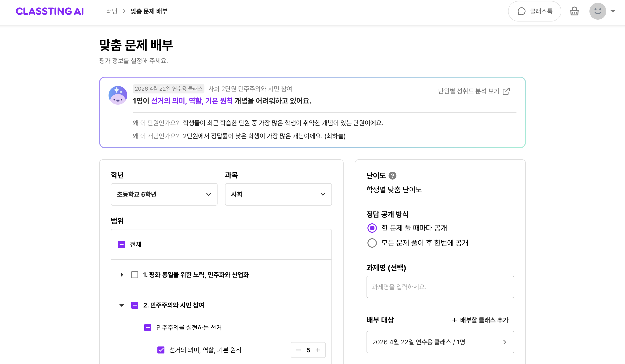Click the 2026 4월 22일 연수용 클래스 tag
This screenshot has height=364, width=625.
click(168, 89)
